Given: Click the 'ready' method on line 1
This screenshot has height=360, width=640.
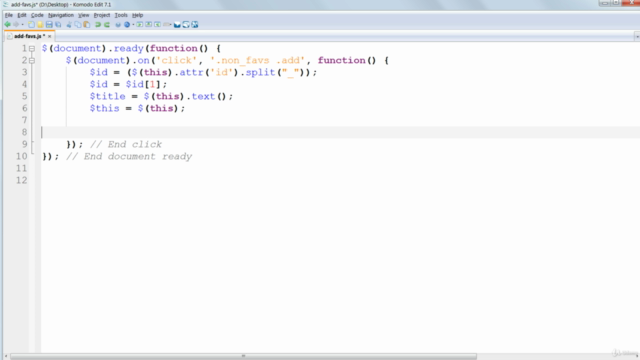Looking at the screenshot, I should click(x=129, y=49).
